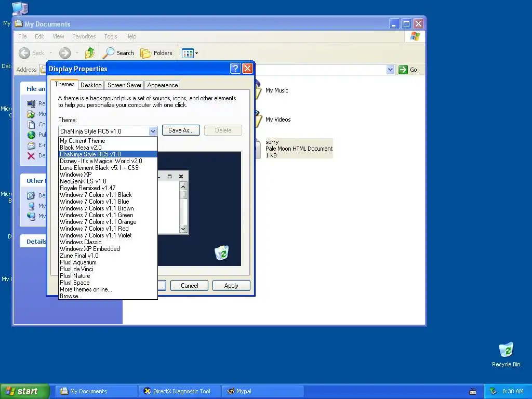Click the tray icon beside the clock

pos(494,391)
